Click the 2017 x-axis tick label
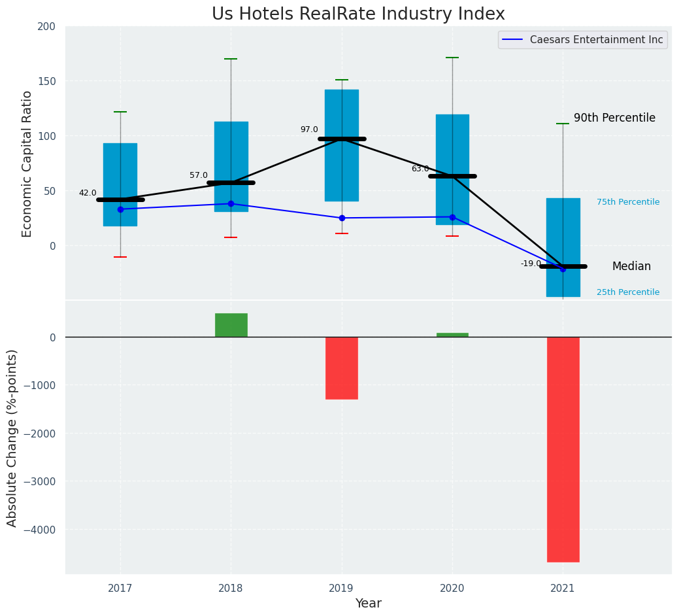 click(120, 589)
